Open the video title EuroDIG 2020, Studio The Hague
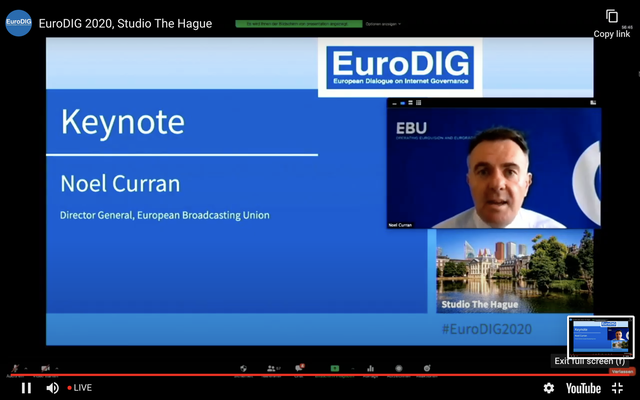 pyautogui.click(x=125, y=24)
